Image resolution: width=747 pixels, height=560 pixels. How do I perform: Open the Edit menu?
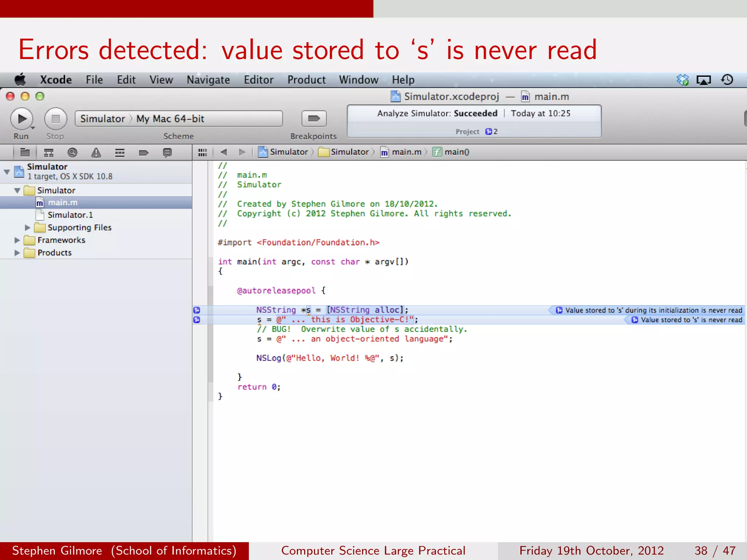click(126, 80)
